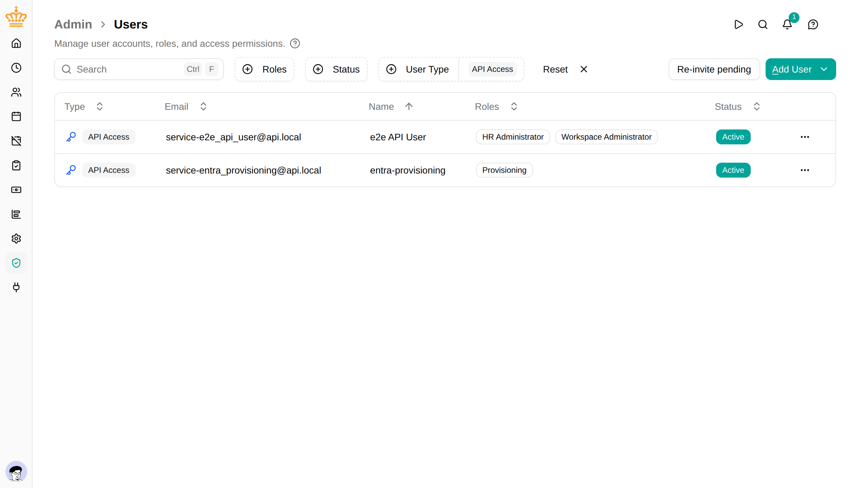868x488 pixels.
Task: Sort table by Type column
Action: click(84, 106)
